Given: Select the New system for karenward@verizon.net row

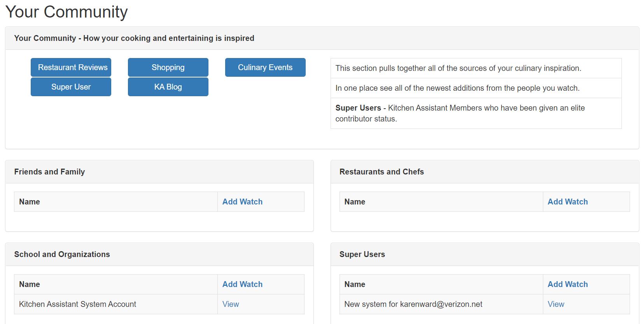Looking at the screenshot, I should point(485,304).
